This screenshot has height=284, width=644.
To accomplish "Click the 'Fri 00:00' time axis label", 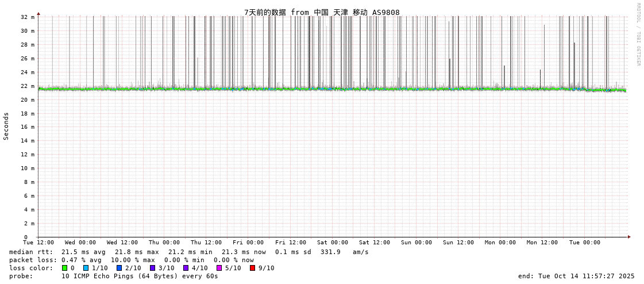I will [248, 243].
